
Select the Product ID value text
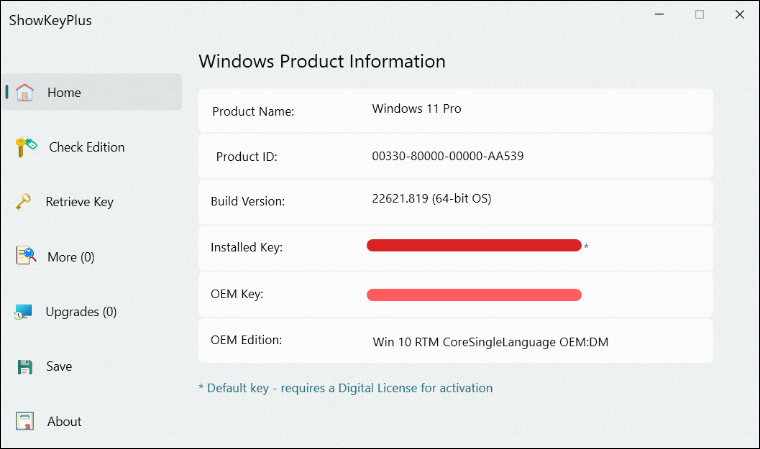coord(447,156)
